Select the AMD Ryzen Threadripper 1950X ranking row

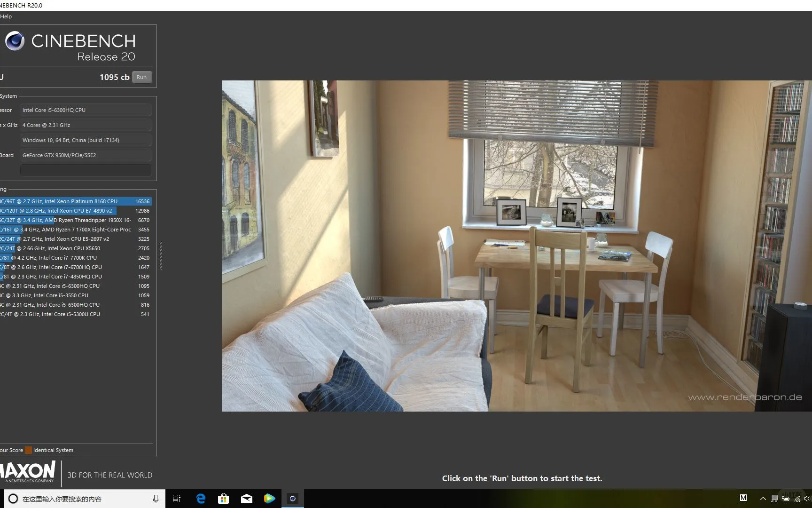[76, 220]
